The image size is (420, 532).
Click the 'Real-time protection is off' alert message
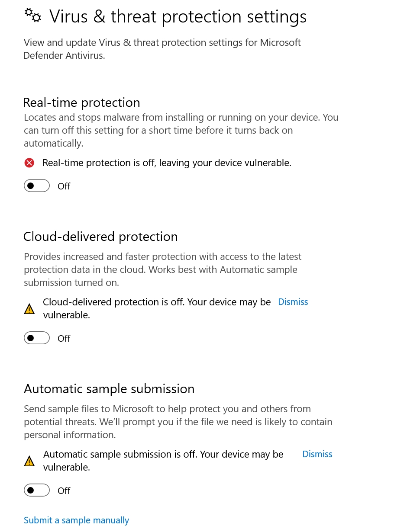pyautogui.click(x=167, y=163)
